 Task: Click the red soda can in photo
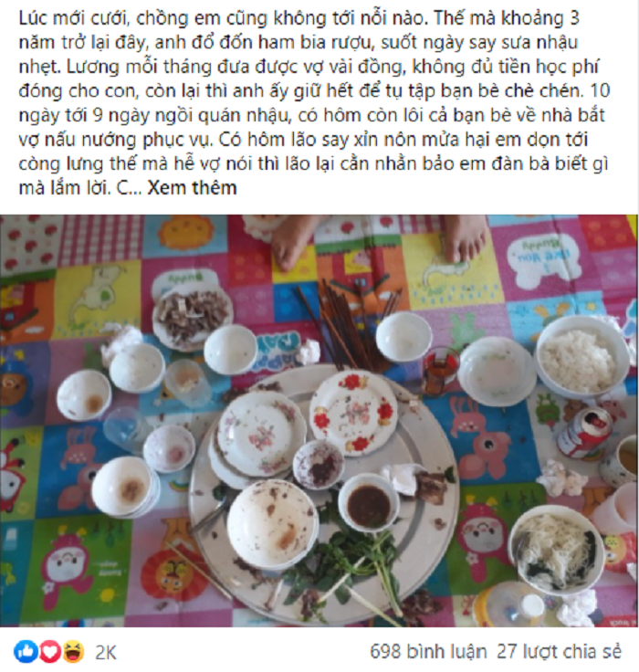(586, 433)
